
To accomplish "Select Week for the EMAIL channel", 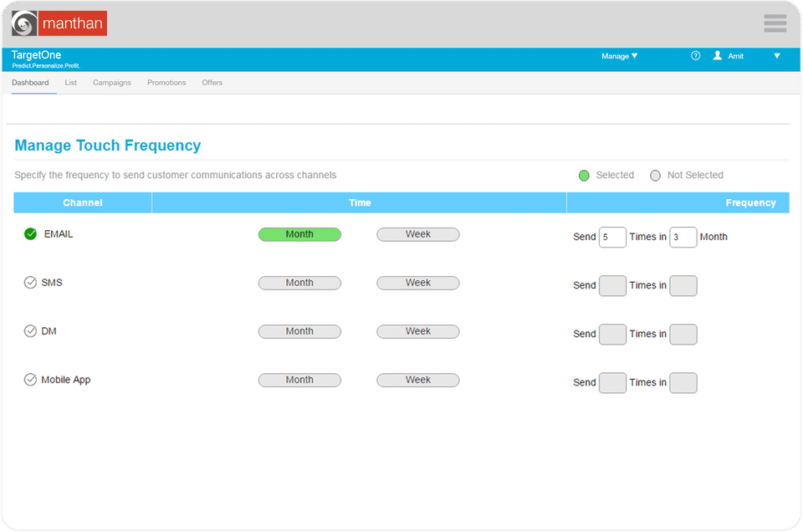I will point(418,234).
